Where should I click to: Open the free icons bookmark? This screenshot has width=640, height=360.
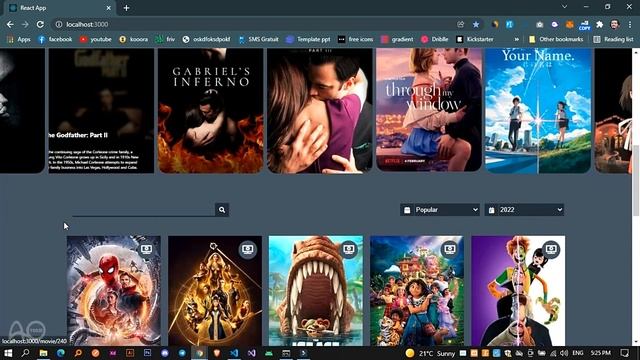[356, 39]
